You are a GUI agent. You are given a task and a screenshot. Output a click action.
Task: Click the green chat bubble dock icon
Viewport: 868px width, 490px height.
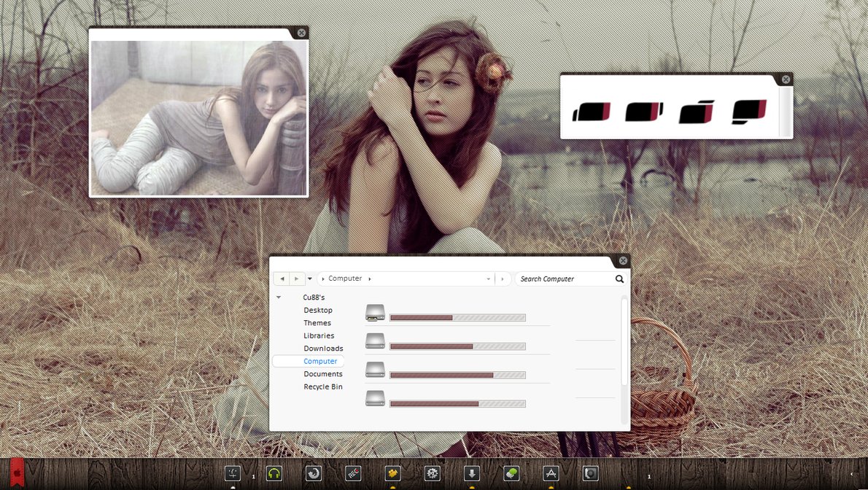511,473
